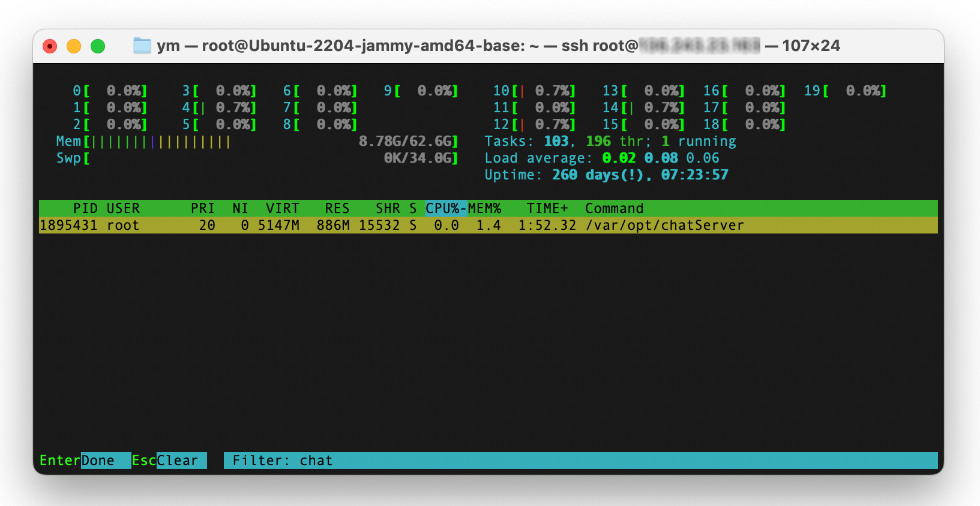
Task: Click the SHR column header
Action: (x=388, y=208)
